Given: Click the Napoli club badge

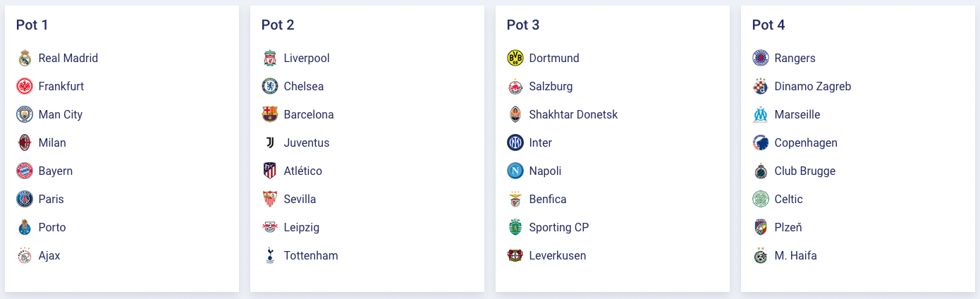Looking at the screenshot, I should click(x=515, y=171).
